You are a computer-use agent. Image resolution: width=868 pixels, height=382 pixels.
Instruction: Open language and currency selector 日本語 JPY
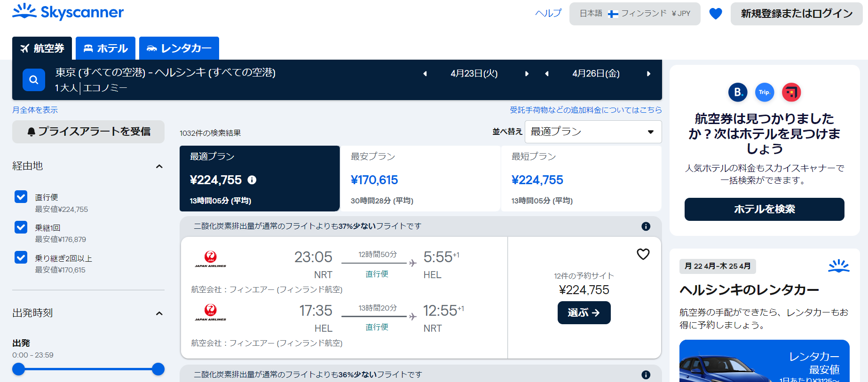point(635,14)
